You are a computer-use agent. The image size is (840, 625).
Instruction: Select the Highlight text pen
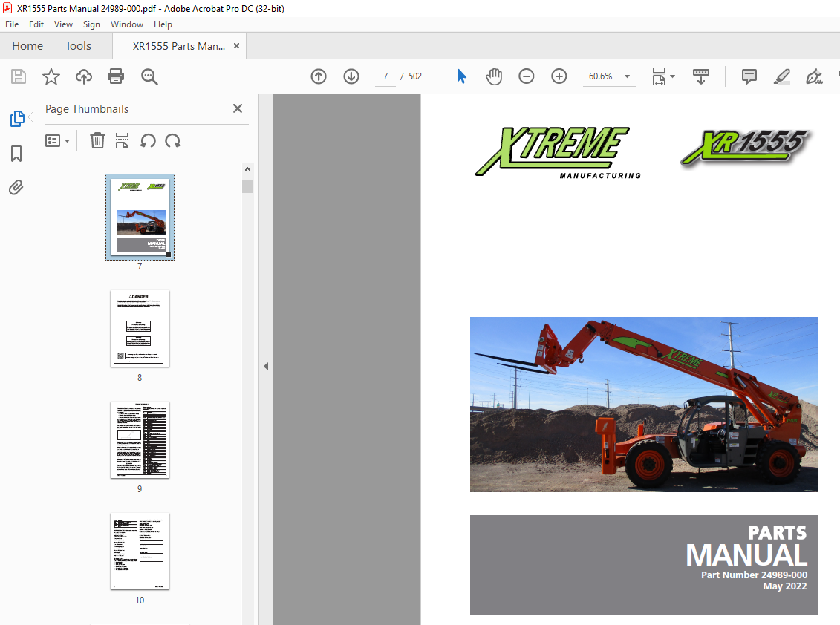tap(781, 76)
